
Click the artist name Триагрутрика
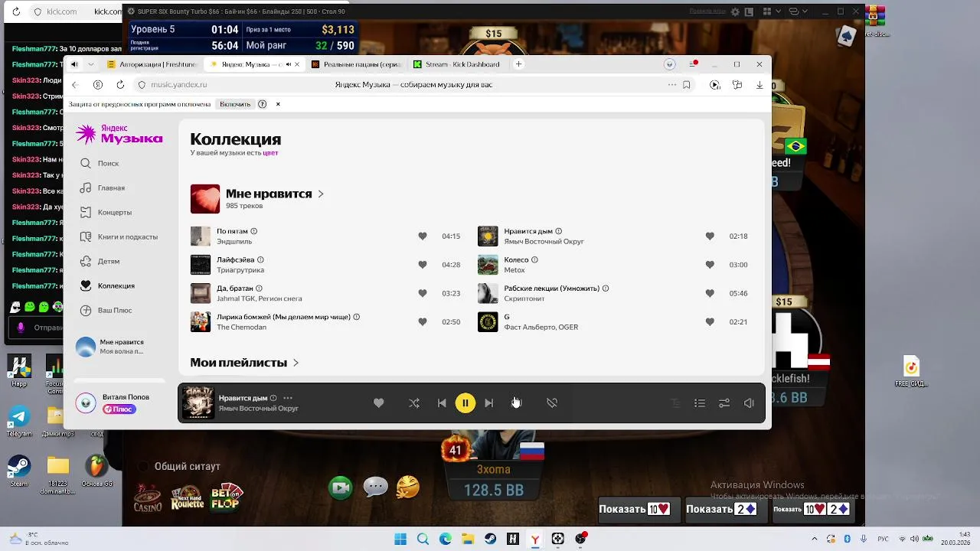click(240, 270)
